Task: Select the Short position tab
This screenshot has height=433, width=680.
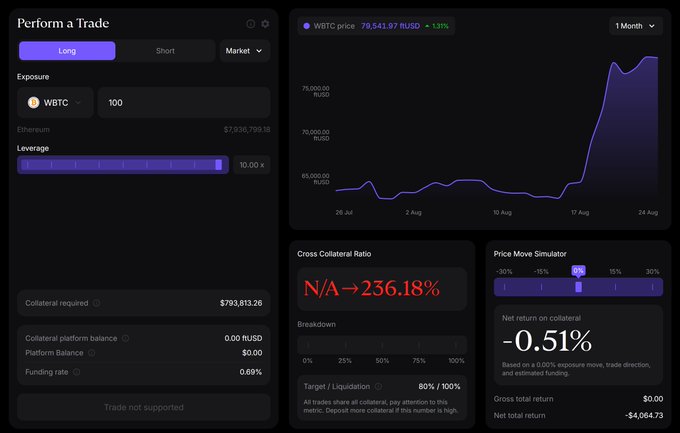Action: click(165, 51)
